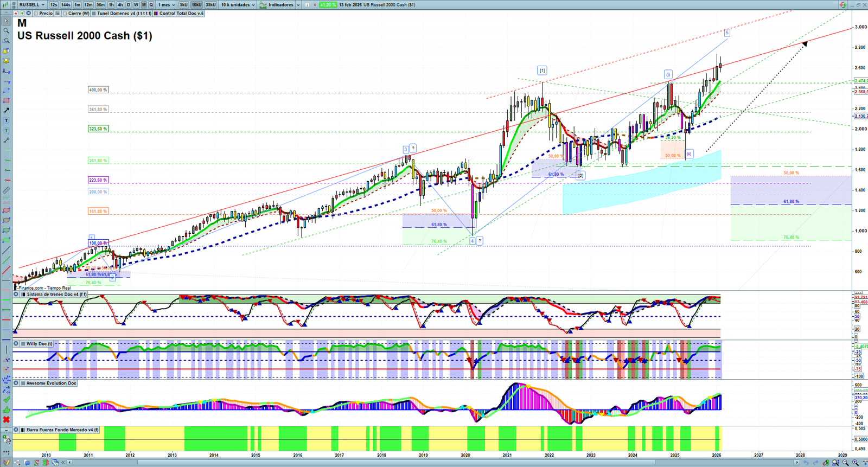Click the green plus add icon
868x467 pixels.
(x=22, y=14)
